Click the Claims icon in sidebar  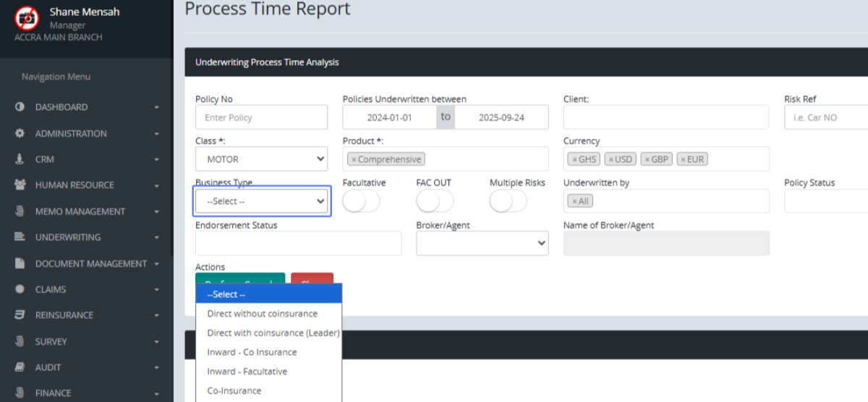(20, 289)
